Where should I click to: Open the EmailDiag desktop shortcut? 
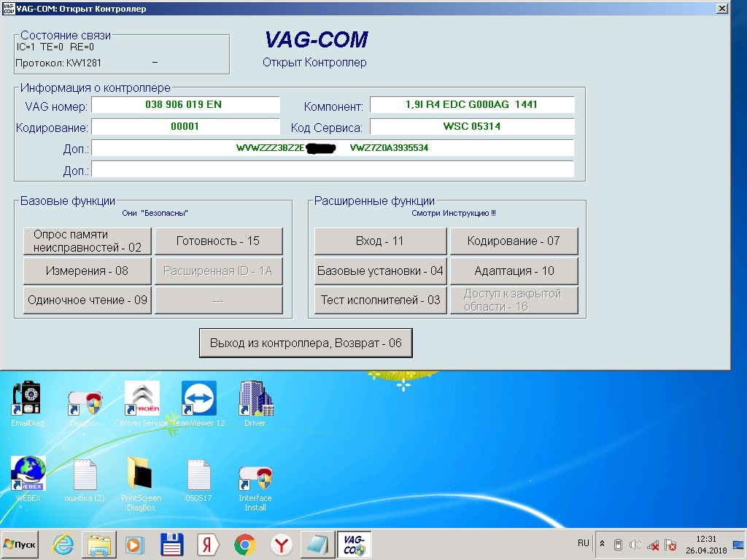click(27, 403)
